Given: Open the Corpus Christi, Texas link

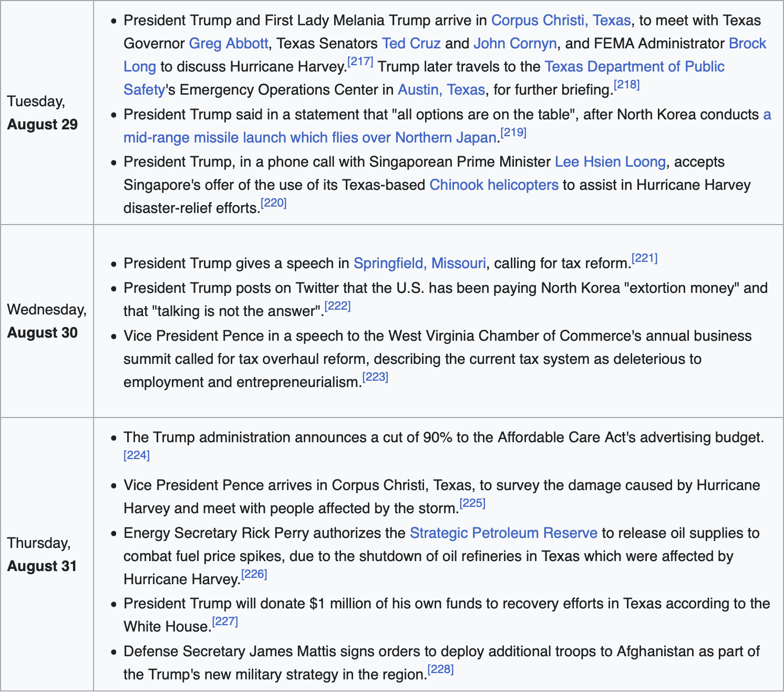Looking at the screenshot, I should point(561,21).
